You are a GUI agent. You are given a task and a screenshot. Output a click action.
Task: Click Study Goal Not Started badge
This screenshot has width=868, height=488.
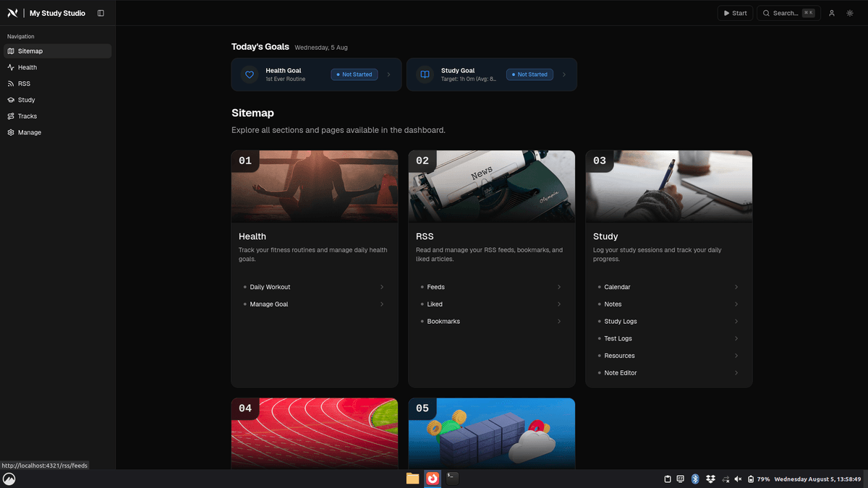[530, 74]
